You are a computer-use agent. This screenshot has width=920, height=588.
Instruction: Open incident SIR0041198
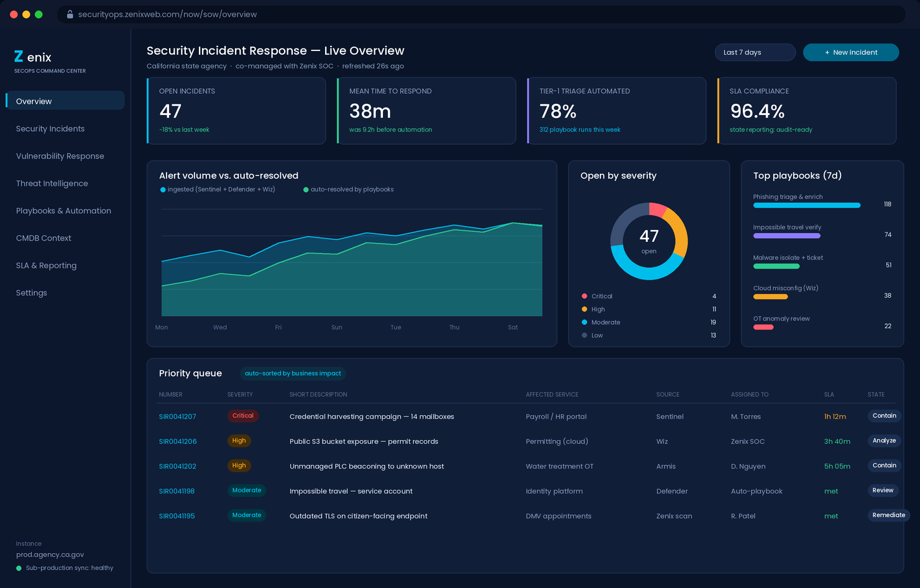click(177, 491)
